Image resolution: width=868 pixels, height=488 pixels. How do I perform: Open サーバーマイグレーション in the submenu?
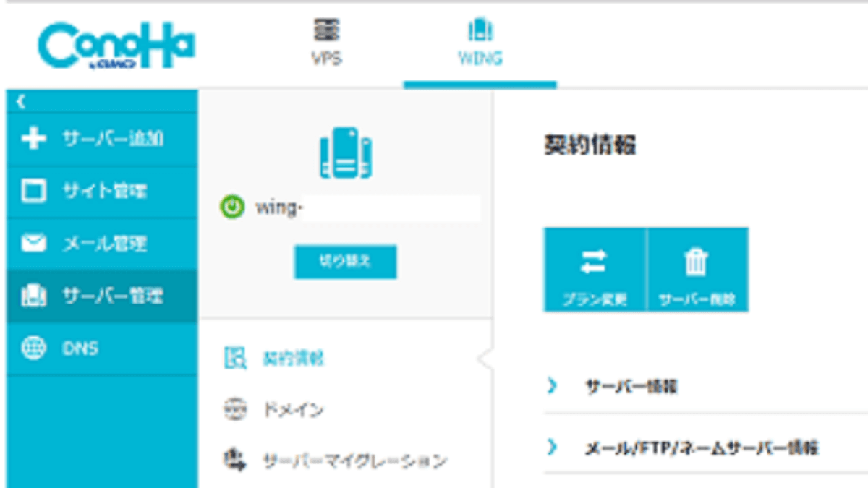click(x=354, y=461)
